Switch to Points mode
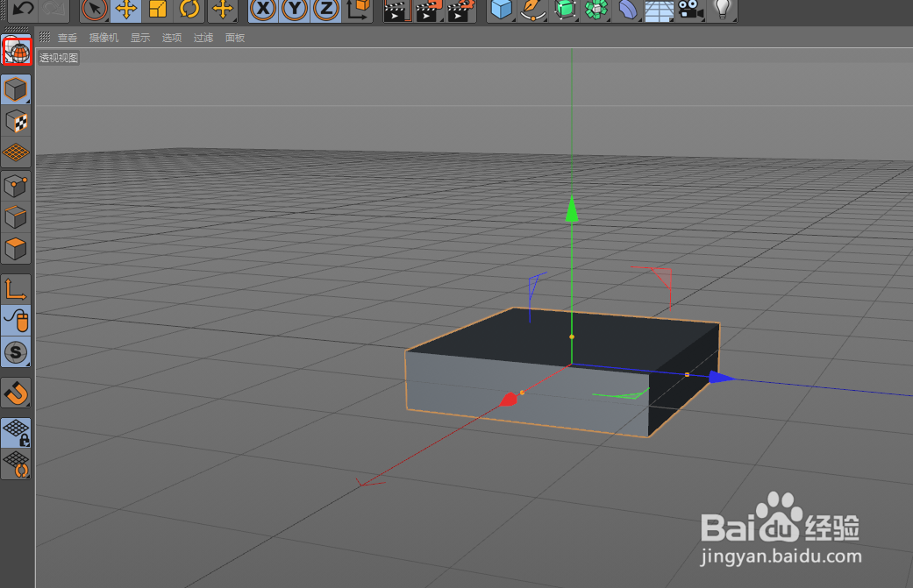The width and height of the screenshot is (913, 588). (x=16, y=186)
